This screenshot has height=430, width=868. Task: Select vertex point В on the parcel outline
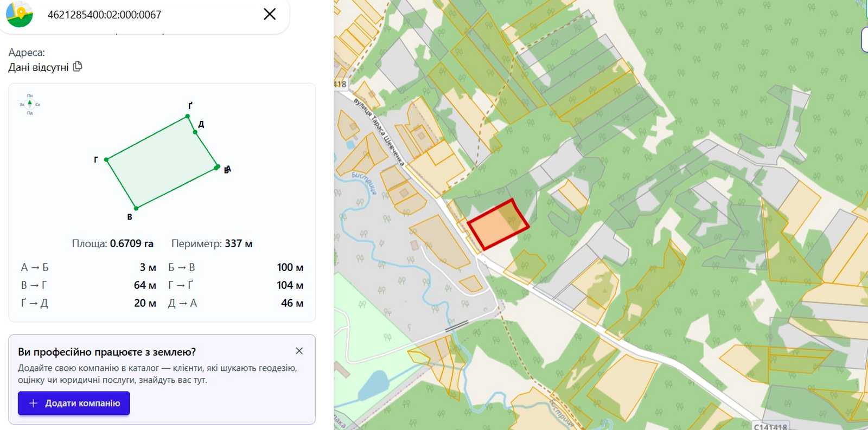136,208
